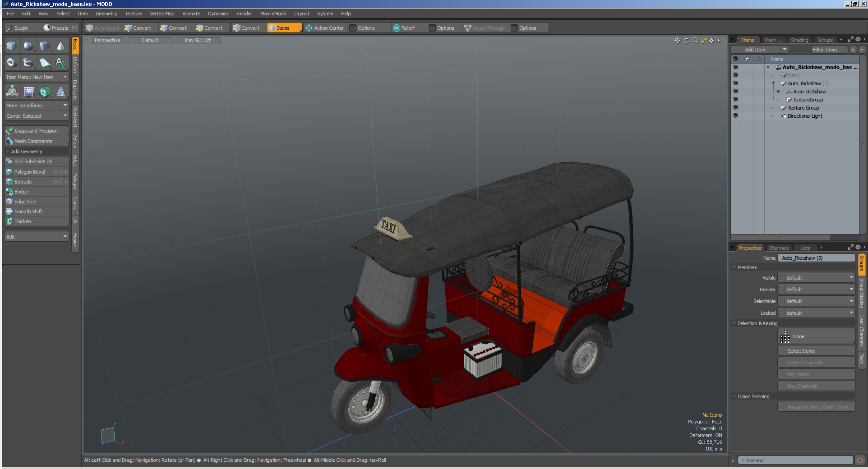Viewport: 868px width, 469px height.
Task: Open the Render menu
Action: [x=244, y=14]
